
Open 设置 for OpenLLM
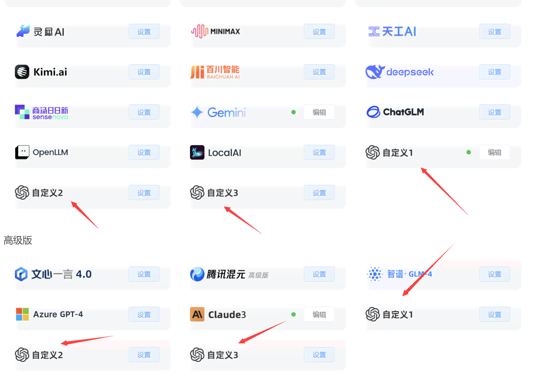point(144,152)
